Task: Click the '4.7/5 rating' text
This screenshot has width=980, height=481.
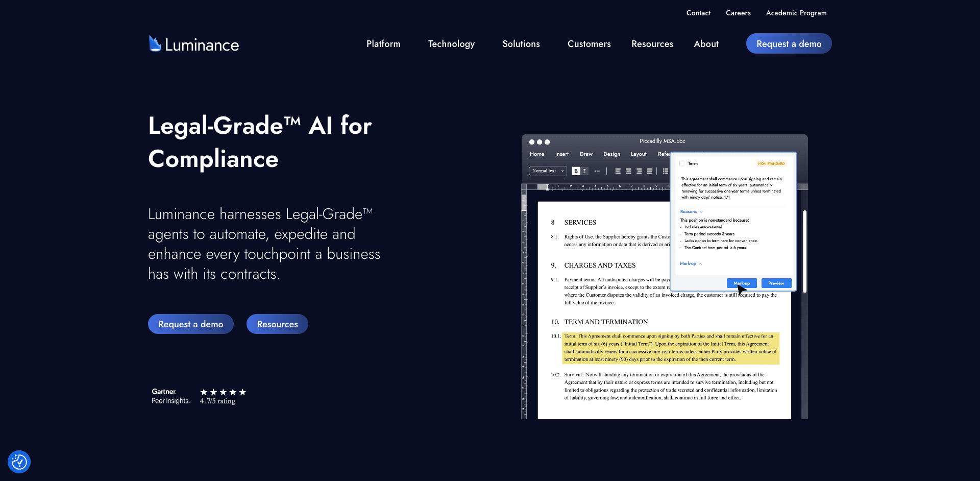Action: [x=217, y=401]
